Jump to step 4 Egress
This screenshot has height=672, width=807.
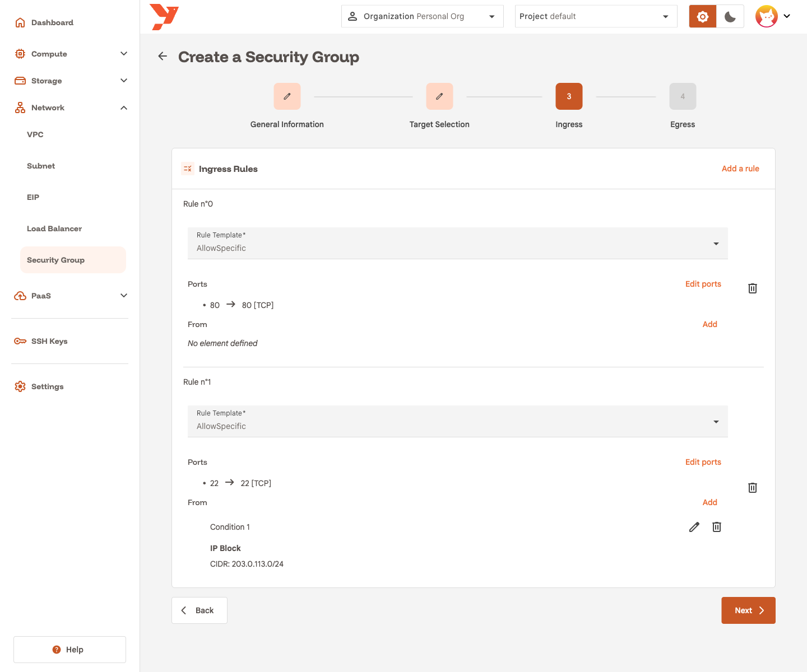pos(683,96)
